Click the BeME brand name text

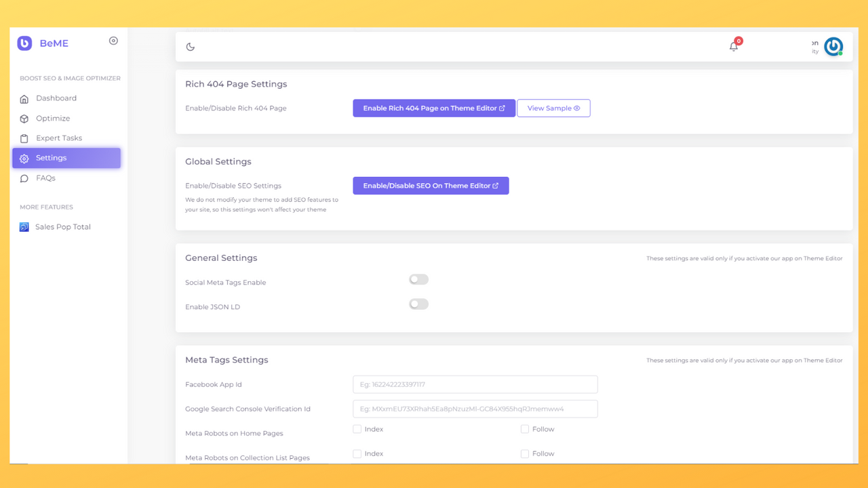54,43
